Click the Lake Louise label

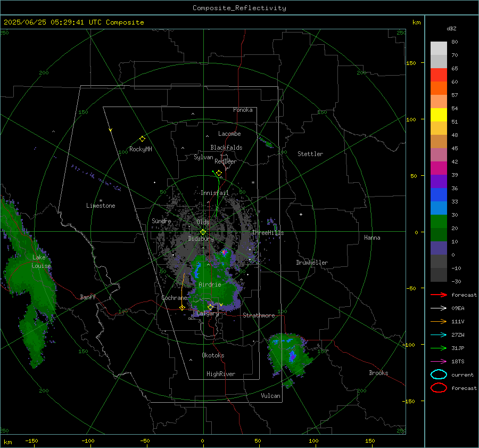tap(42, 262)
